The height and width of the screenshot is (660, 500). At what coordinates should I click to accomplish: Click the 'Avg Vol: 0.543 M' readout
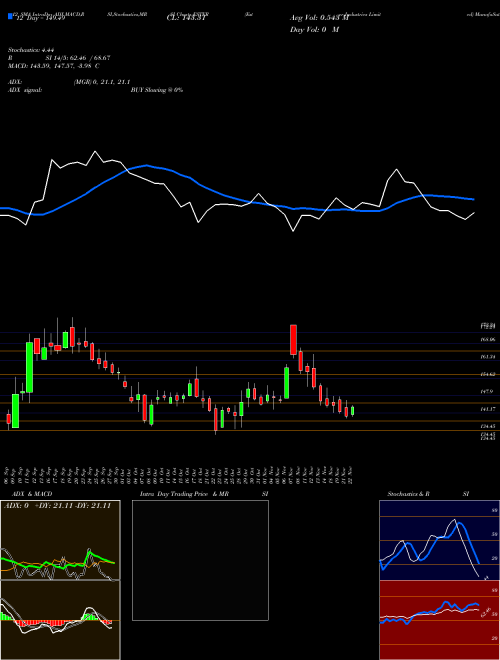tap(319, 18)
